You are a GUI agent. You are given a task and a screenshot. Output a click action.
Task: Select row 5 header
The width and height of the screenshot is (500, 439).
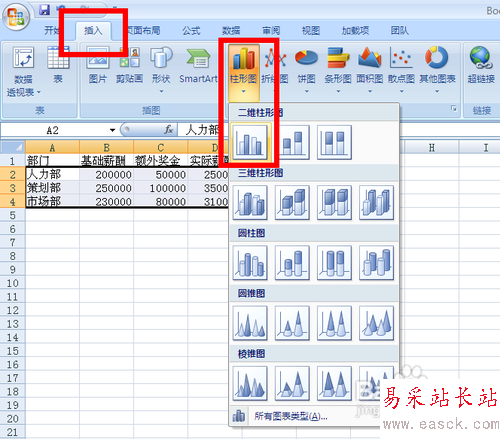pos(13,215)
